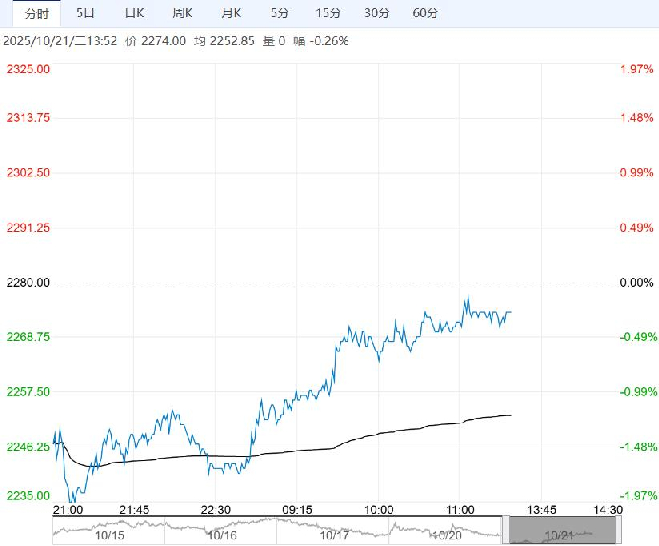Click the left handle of range slider

506,530
